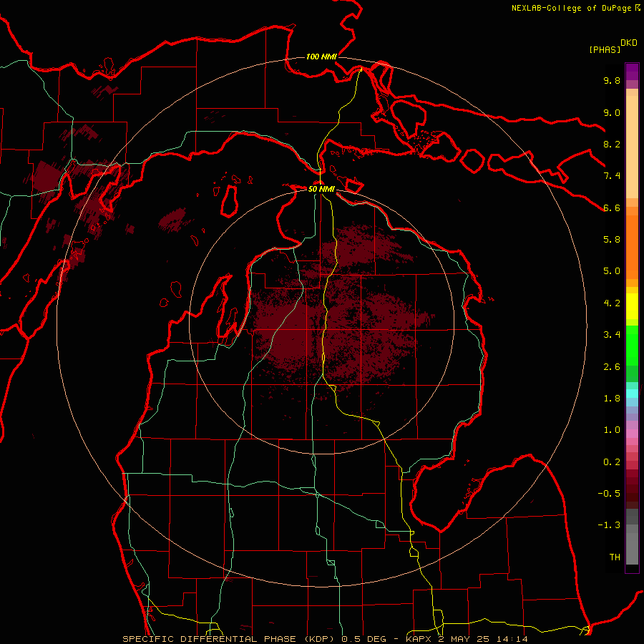The width and height of the screenshot is (644, 644).
Task: Click the pale peach segment of the color bar
Action: point(632,148)
